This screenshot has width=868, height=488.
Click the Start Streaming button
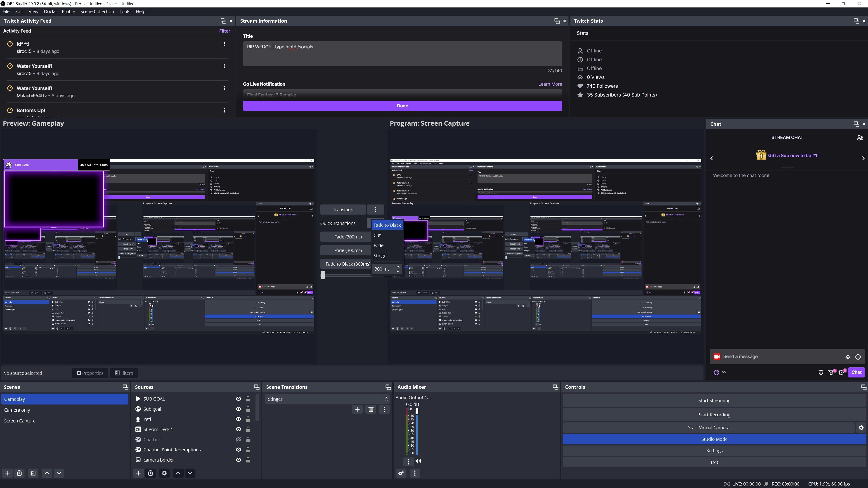(714, 400)
